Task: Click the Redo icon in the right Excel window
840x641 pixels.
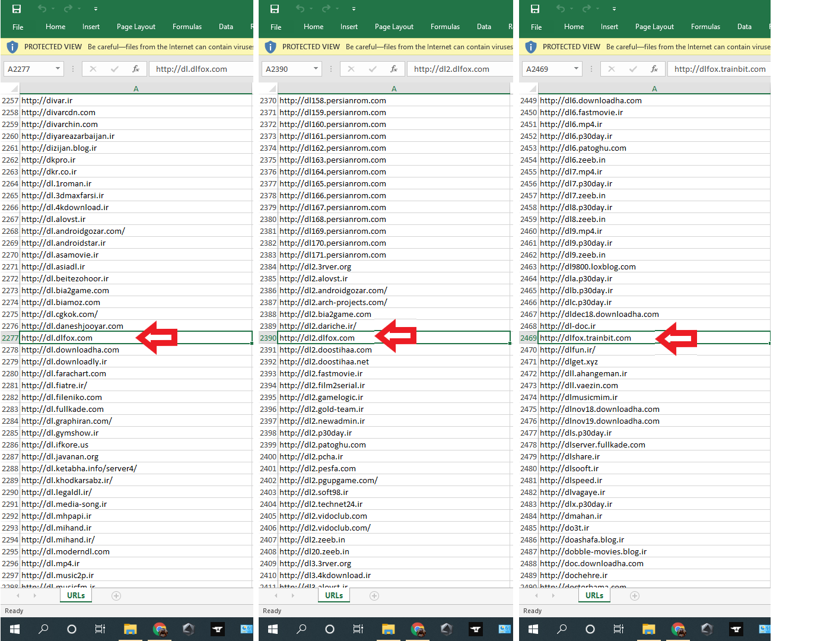Action: click(586, 9)
